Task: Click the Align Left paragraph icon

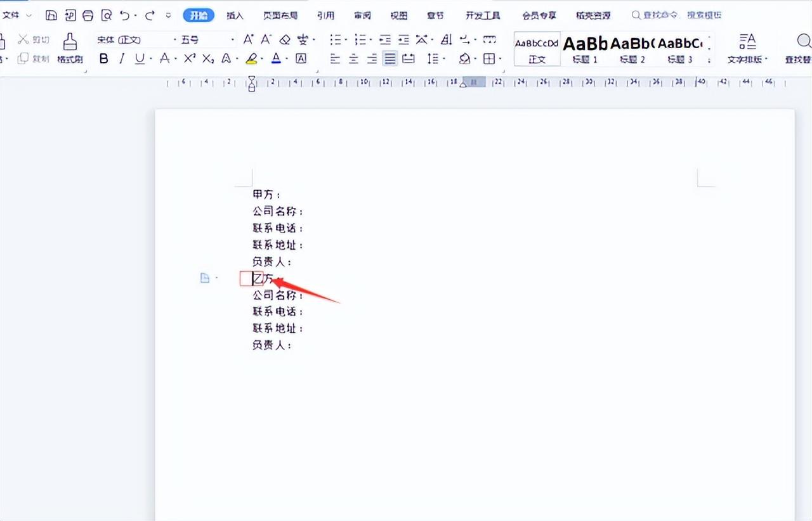Action: 336,59
